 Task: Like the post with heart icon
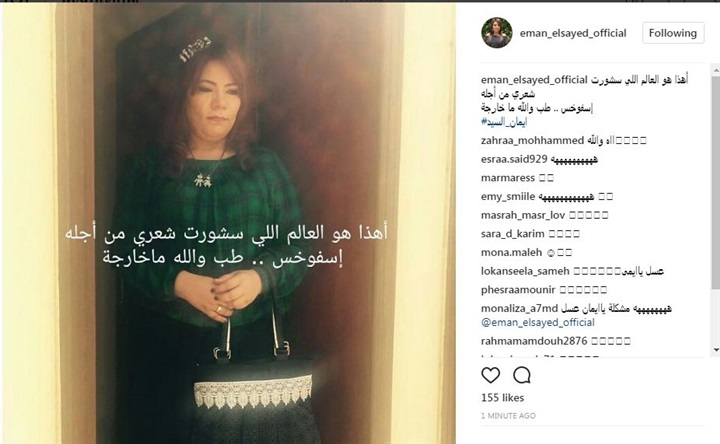[490, 375]
